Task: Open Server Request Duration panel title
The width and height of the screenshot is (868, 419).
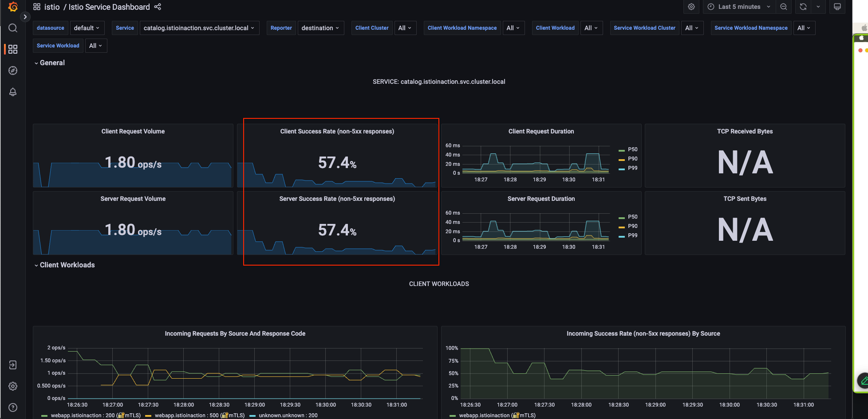Action: [x=541, y=199]
